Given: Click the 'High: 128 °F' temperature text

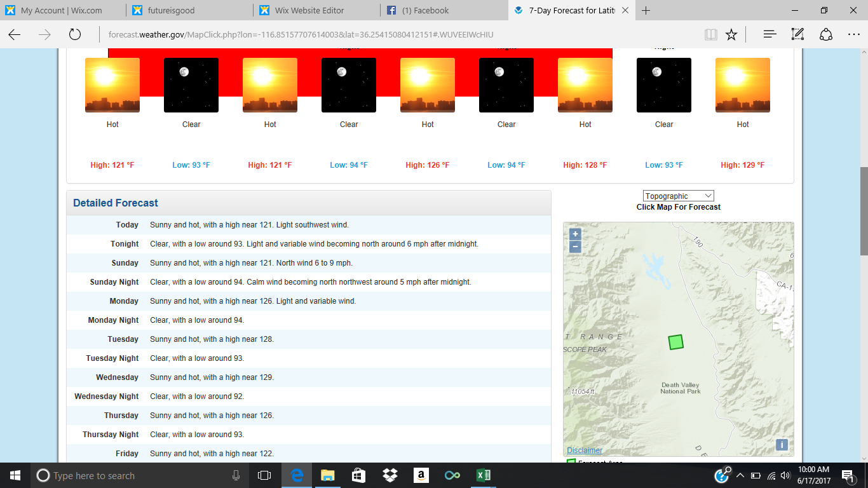Looking at the screenshot, I should 585,165.
